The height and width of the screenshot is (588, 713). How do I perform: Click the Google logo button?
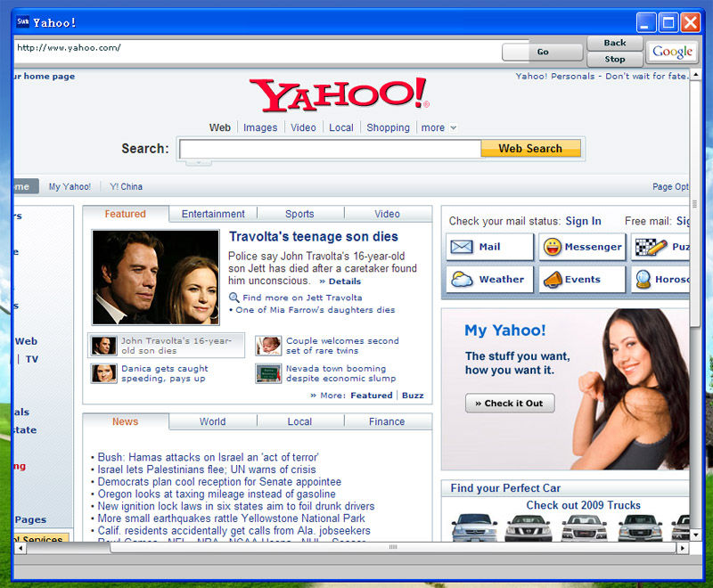tap(672, 52)
